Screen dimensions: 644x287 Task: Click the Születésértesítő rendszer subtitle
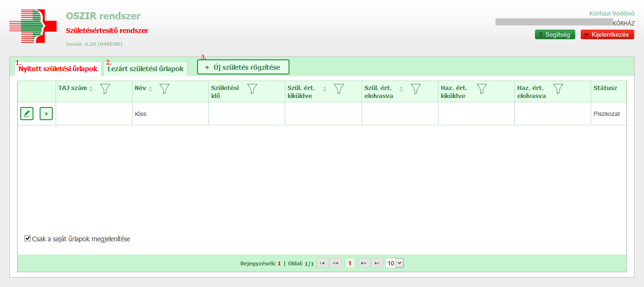(x=107, y=31)
